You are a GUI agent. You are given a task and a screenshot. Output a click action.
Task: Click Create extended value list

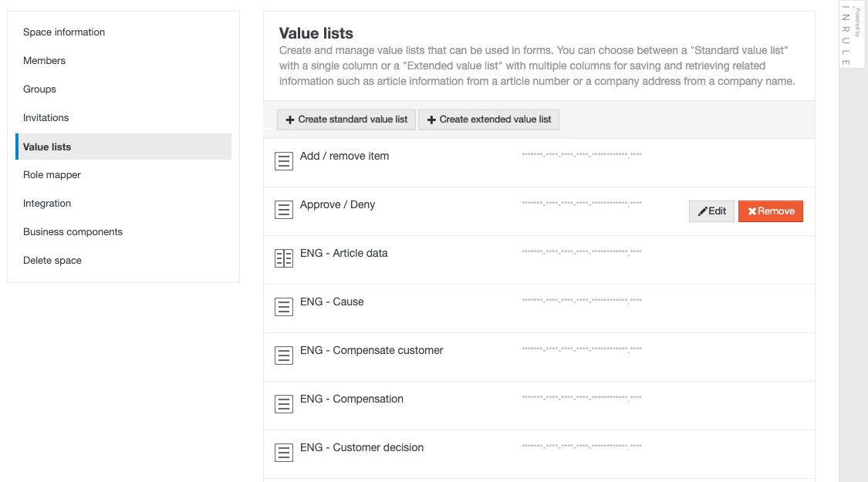pyautogui.click(x=488, y=120)
